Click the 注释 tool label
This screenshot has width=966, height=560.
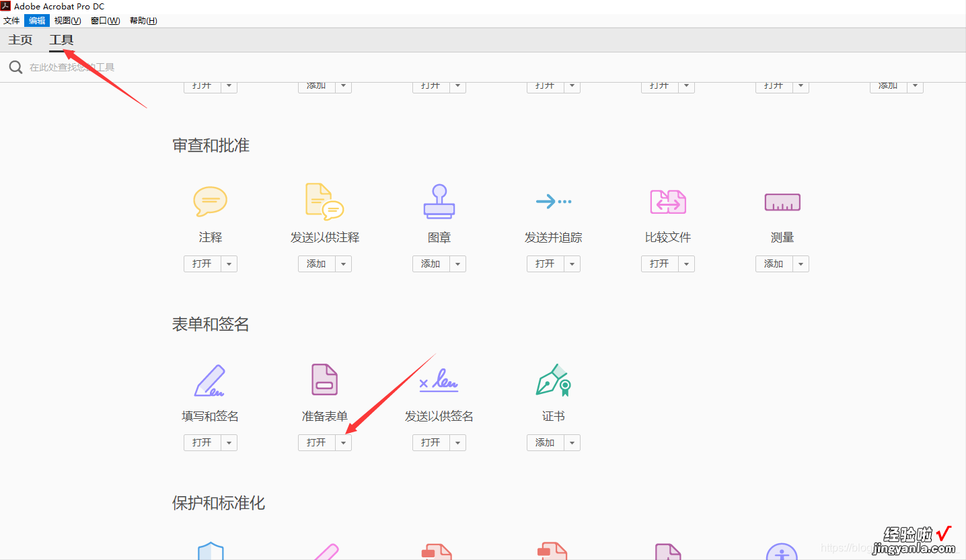pyautogui.click(x=211, y=237)
